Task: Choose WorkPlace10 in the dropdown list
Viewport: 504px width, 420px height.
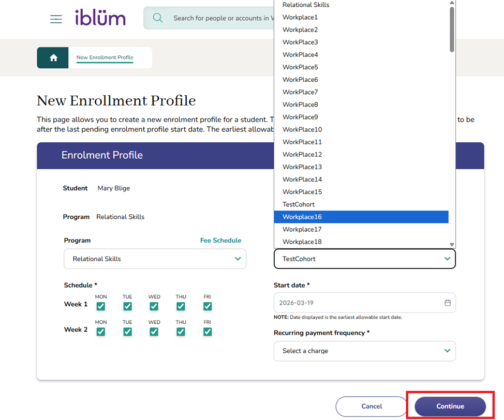Action: coord(361,129)
